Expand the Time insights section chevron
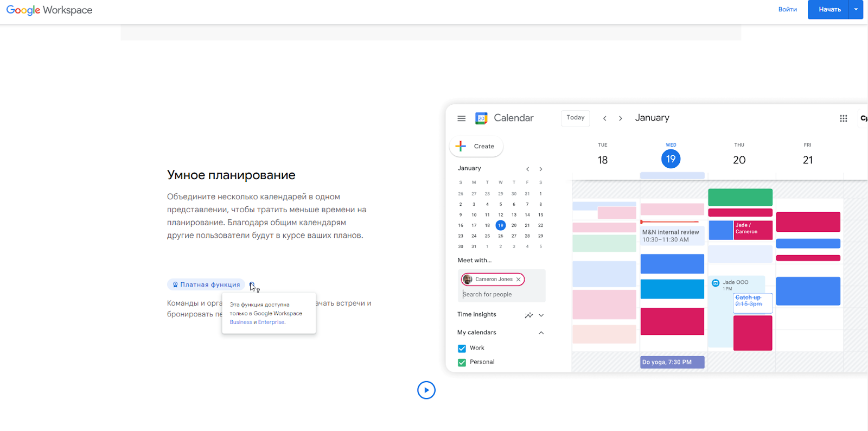868x431 pixels. 541,315
